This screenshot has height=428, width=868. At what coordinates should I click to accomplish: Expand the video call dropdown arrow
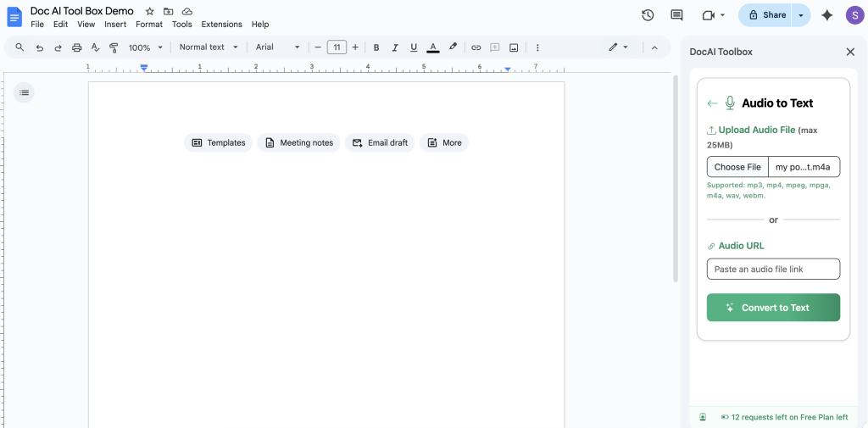[x=722, y=15]
